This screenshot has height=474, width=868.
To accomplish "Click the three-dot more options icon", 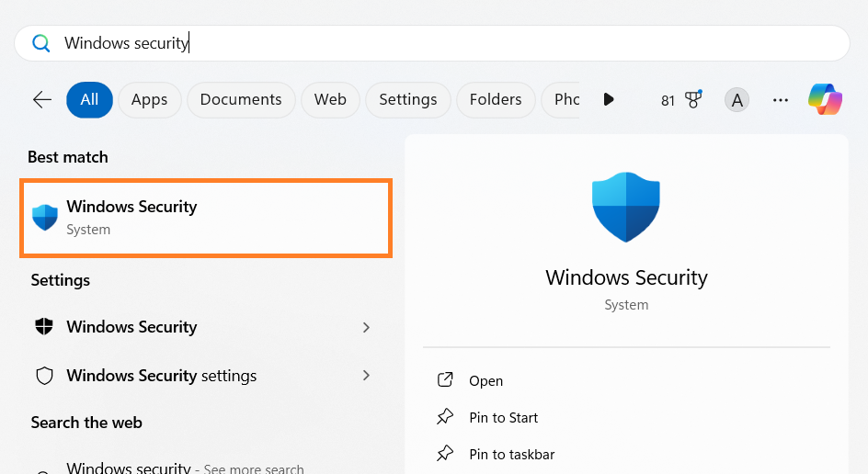I will pos(781,99).
